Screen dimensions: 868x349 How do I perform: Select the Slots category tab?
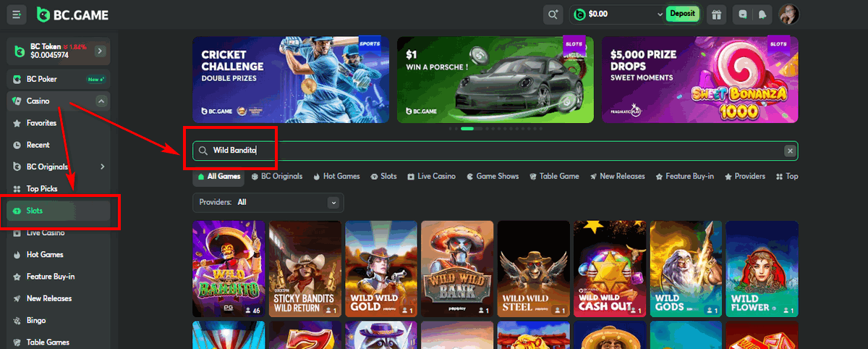tap(383, 176)
